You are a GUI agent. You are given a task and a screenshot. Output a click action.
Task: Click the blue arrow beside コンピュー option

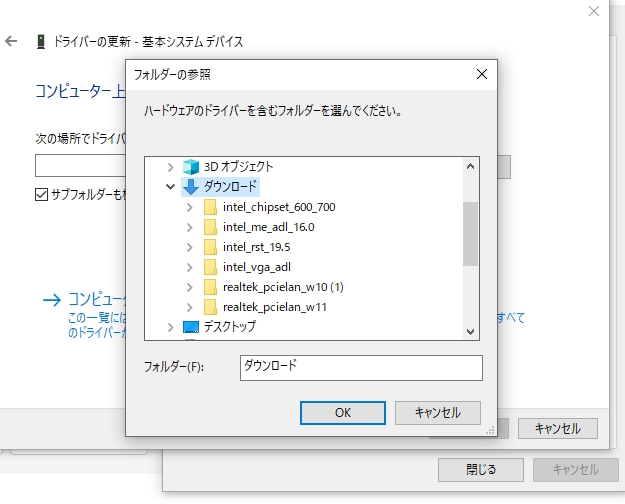52,300
